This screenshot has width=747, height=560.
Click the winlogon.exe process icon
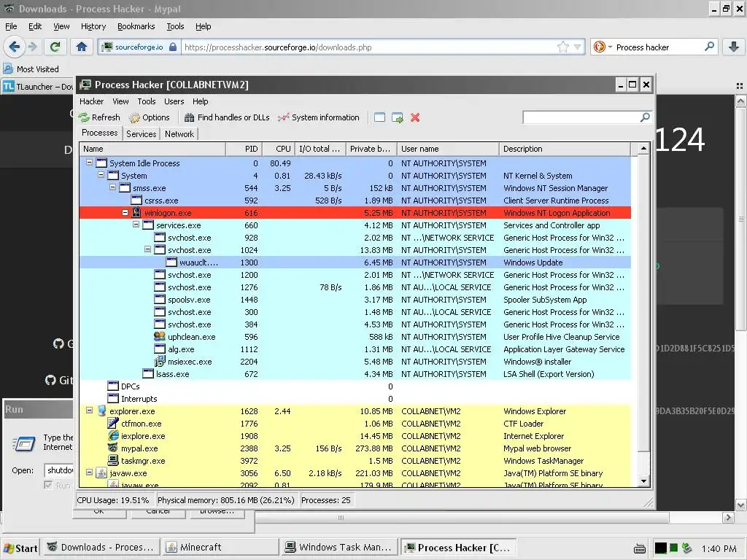coord(136,212)
